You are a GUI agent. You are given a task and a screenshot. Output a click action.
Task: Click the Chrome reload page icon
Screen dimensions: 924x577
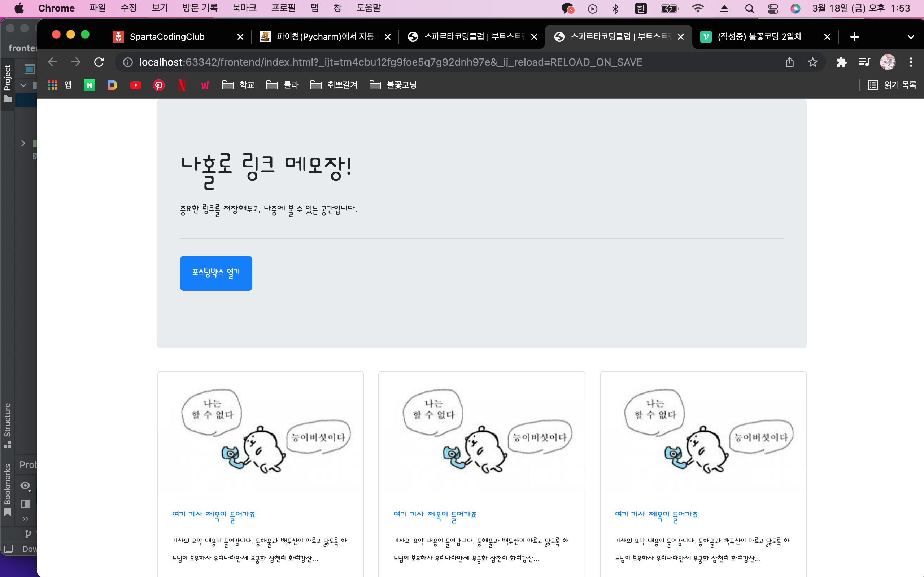point(99,62)
